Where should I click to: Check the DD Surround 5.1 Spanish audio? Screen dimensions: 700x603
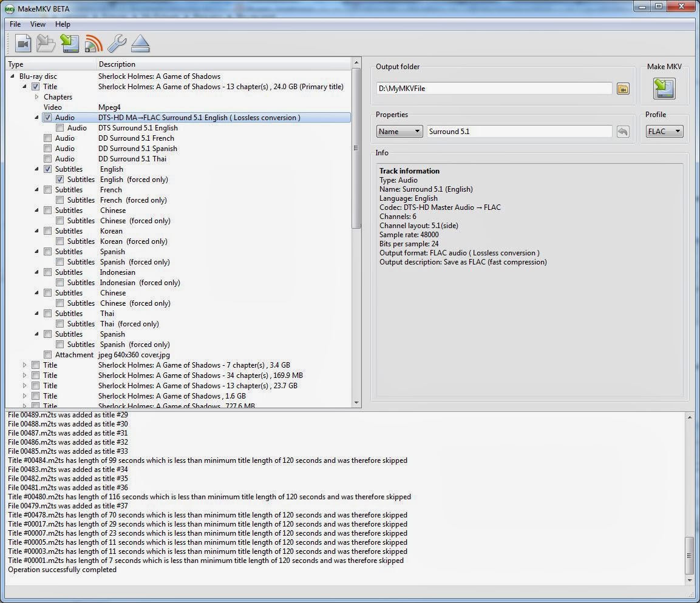coord(48,149)
